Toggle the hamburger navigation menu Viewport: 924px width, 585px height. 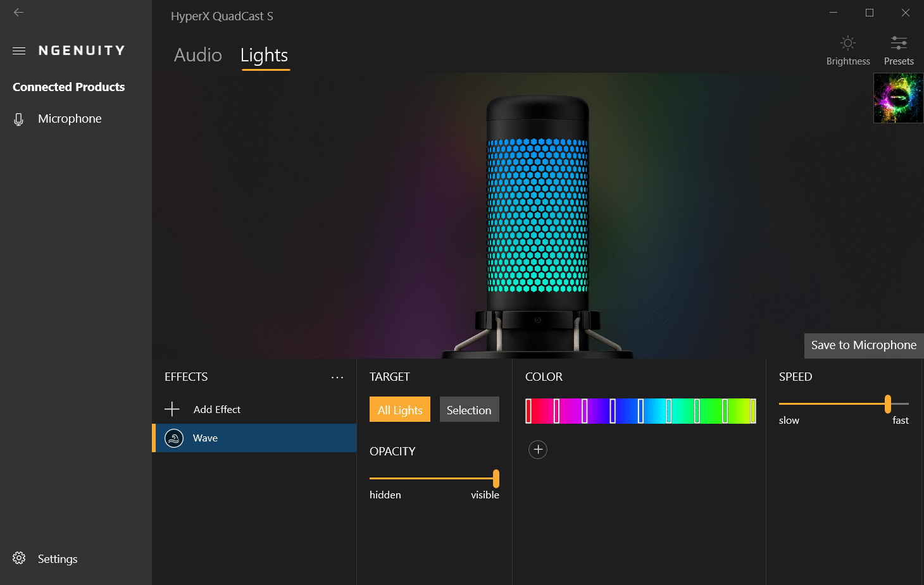coord(19,51)
